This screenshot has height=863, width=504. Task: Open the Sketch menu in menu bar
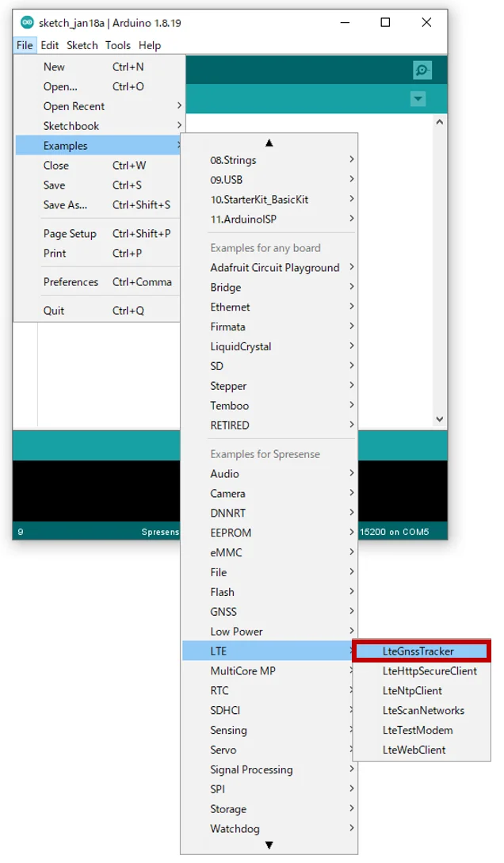pos(82,45)
